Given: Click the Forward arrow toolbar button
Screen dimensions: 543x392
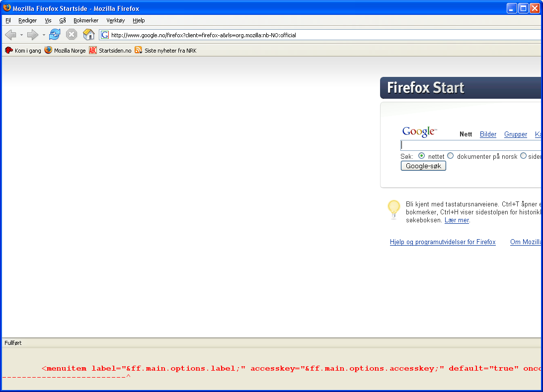Looking at the screenshot, I should click(x=32, y=35).
